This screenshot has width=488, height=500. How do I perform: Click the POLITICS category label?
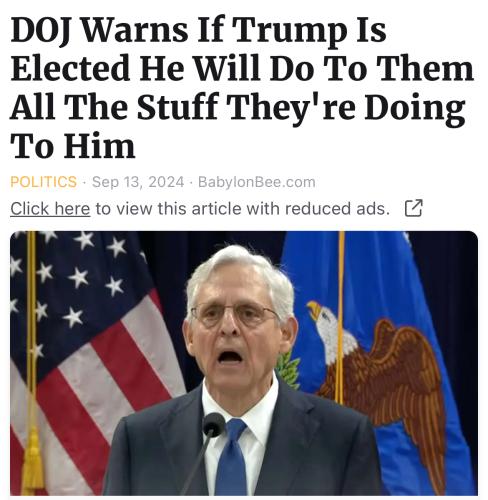[44, 182]
